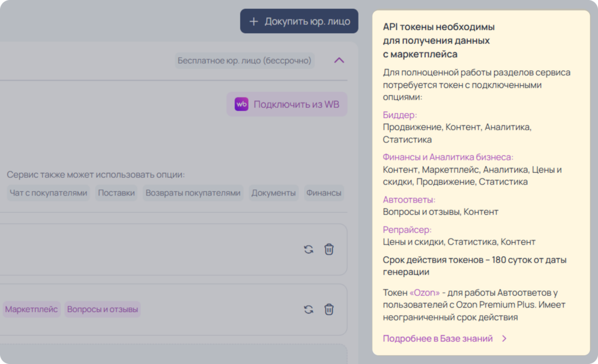Click the Репрайсер: heading

(x=407, y=230)
